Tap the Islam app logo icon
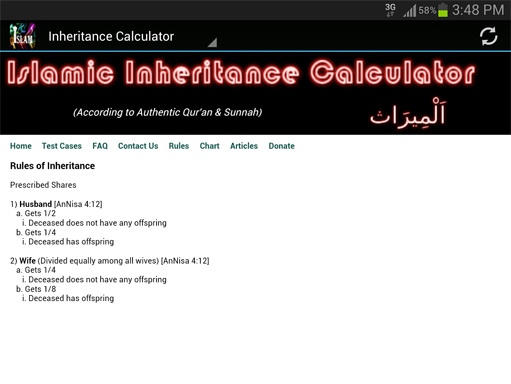511x384 pixels. (x=22, y=36)
